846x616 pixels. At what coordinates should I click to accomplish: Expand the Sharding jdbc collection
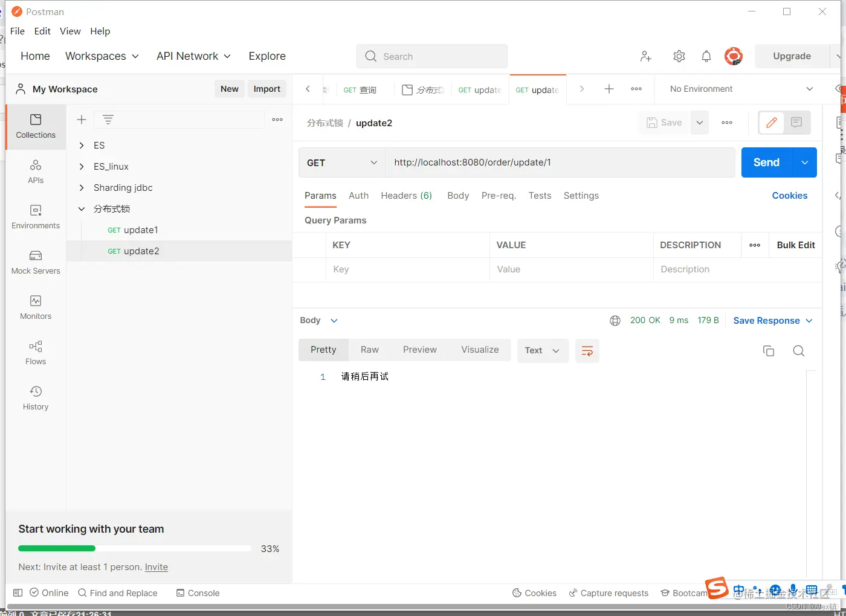82,188
